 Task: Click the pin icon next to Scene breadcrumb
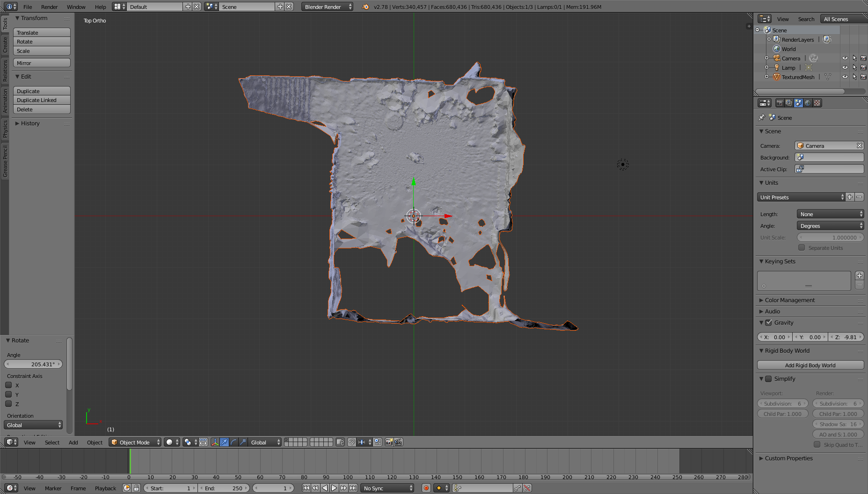[x=761, y=117]
